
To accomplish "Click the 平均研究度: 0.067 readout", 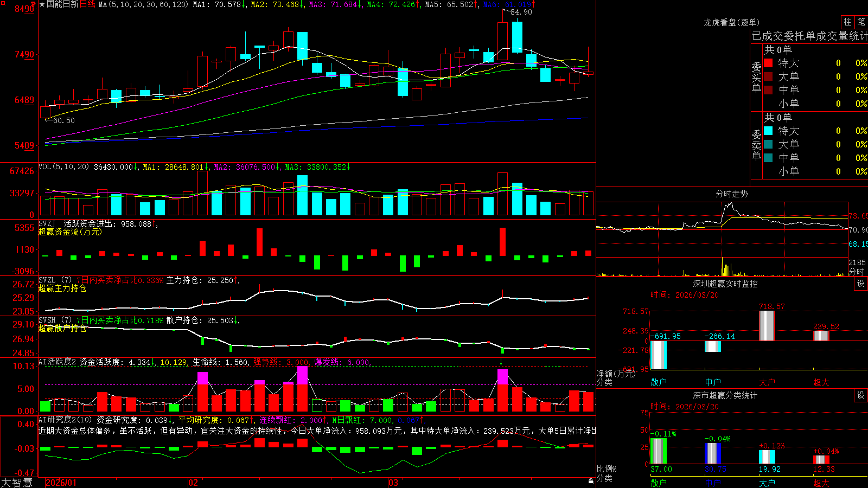I will [216, 420].
